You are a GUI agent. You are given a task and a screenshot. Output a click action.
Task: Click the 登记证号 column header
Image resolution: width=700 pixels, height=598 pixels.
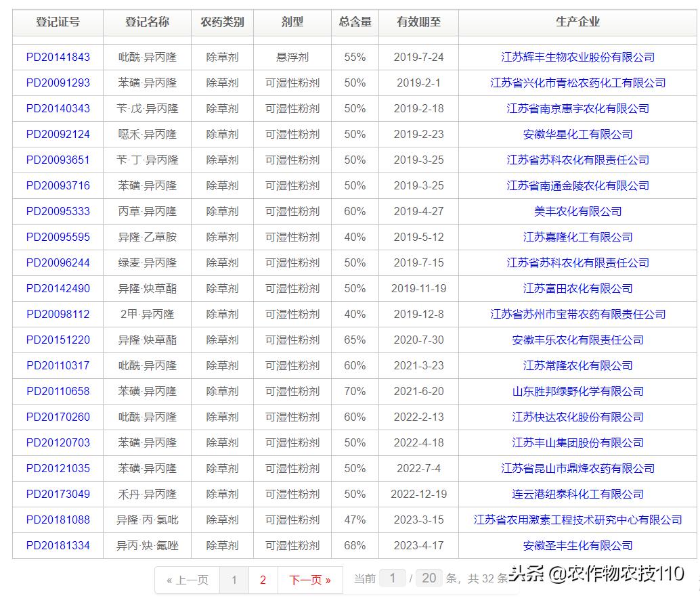pyautogui.click(x=58, y=22)
